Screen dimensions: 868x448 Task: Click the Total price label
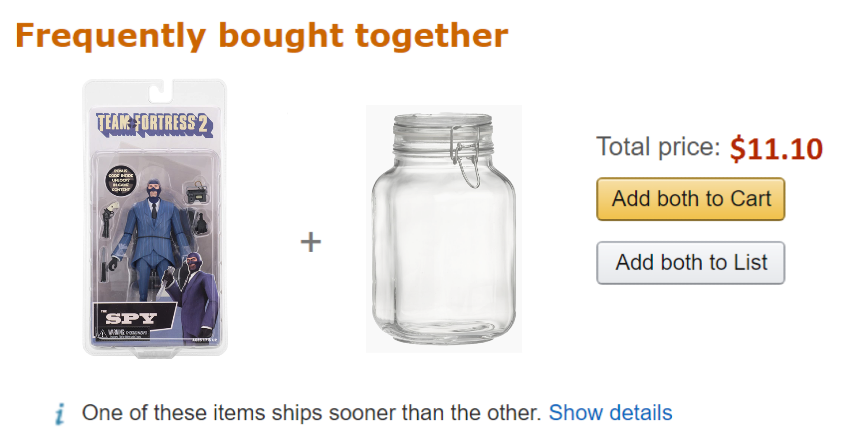658,147
